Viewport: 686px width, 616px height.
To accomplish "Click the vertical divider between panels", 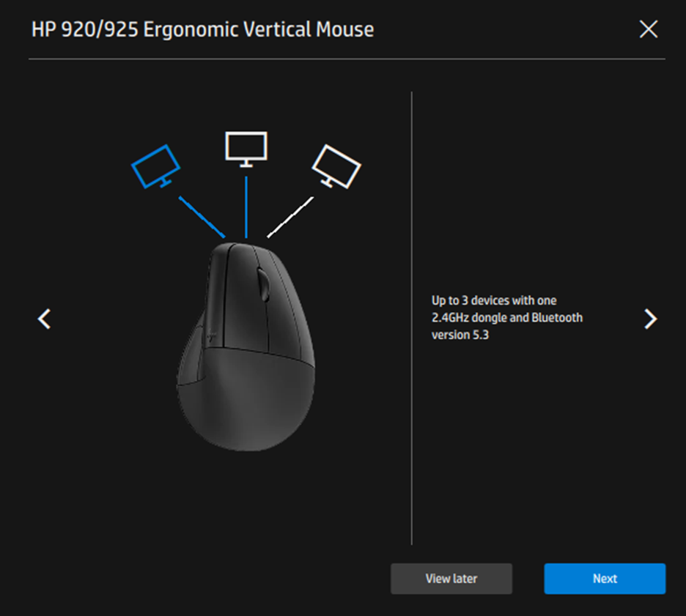I will 412,319.
